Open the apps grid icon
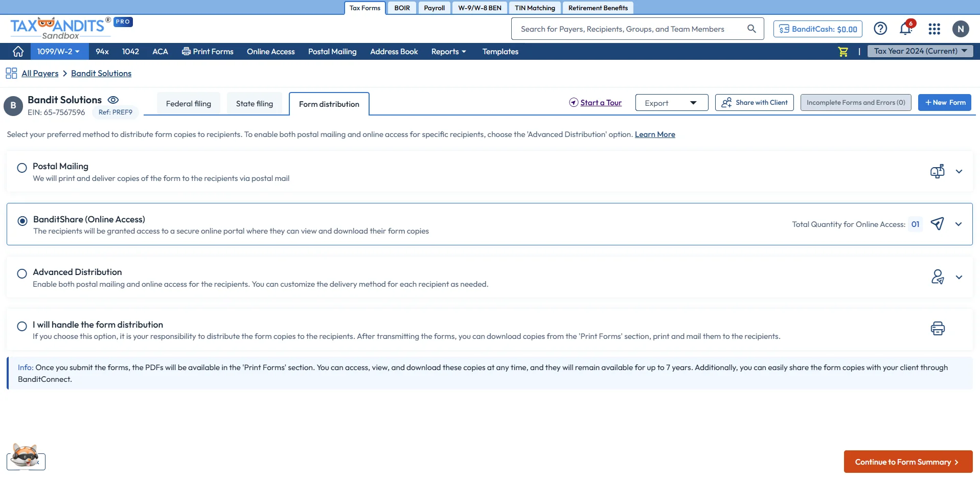The width and height of the screenshot is (980, 481). [x=935, y=29]
